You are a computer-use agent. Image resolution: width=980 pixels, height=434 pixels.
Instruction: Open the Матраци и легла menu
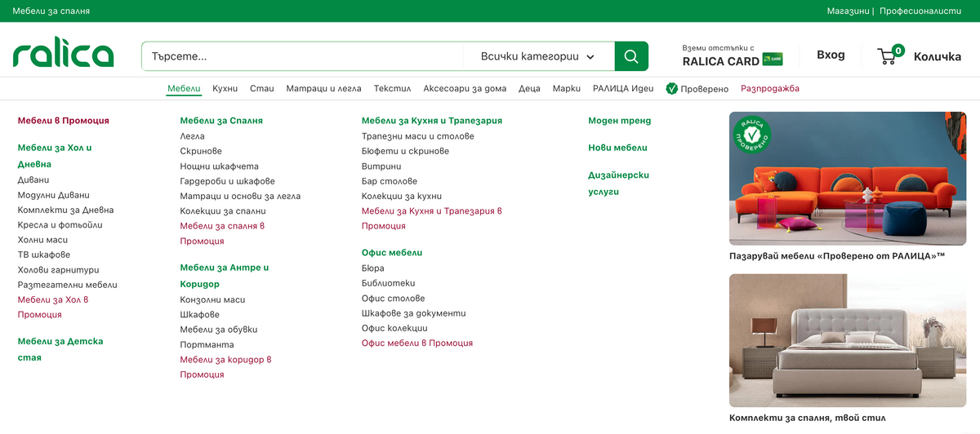coord(323,88)
